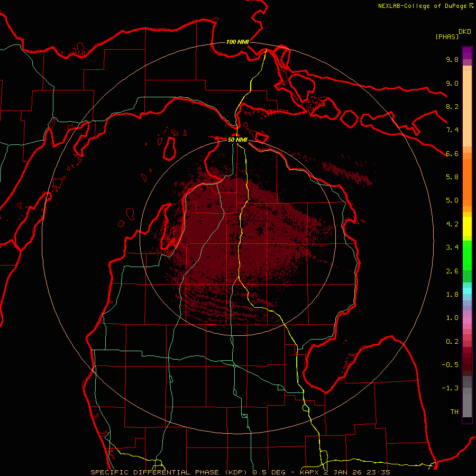Image resolution: width=476 pixels, height=476 pixels.
Task: Click the 7.4 value on the color scale
Action: click(x=452, y=130)
